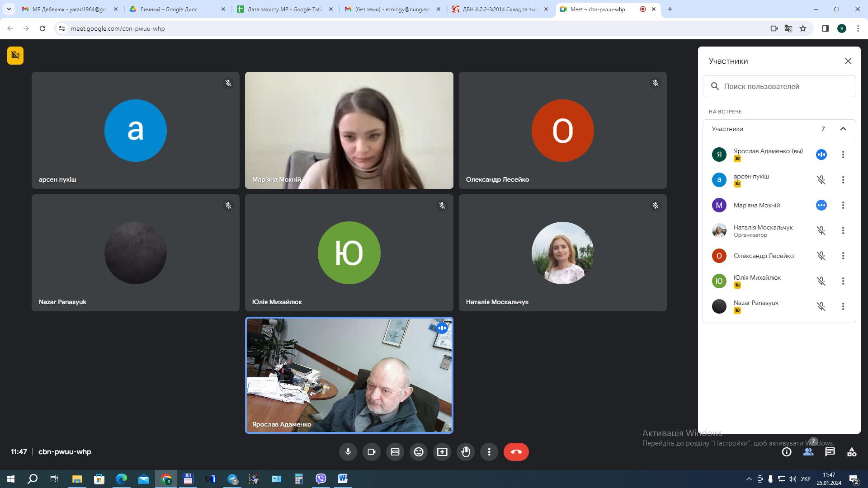Click the yellow recording indicator icon
The height and width of the screenshot is (488, 868).
tap(15, 55)
